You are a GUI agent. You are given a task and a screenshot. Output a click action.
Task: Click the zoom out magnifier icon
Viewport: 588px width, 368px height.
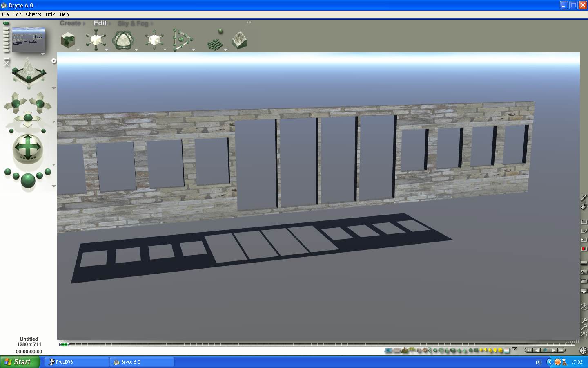(x=584, y=327)
